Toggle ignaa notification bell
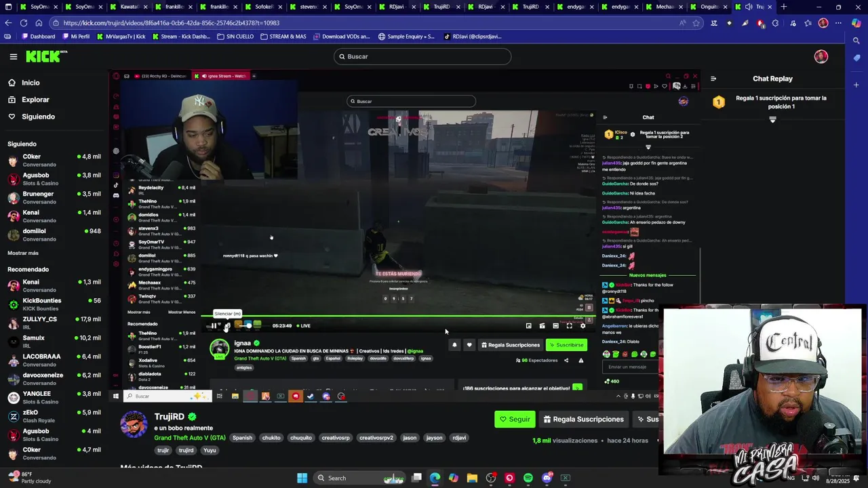The height and width of the screenshot is (488, 868). [454, 345]
